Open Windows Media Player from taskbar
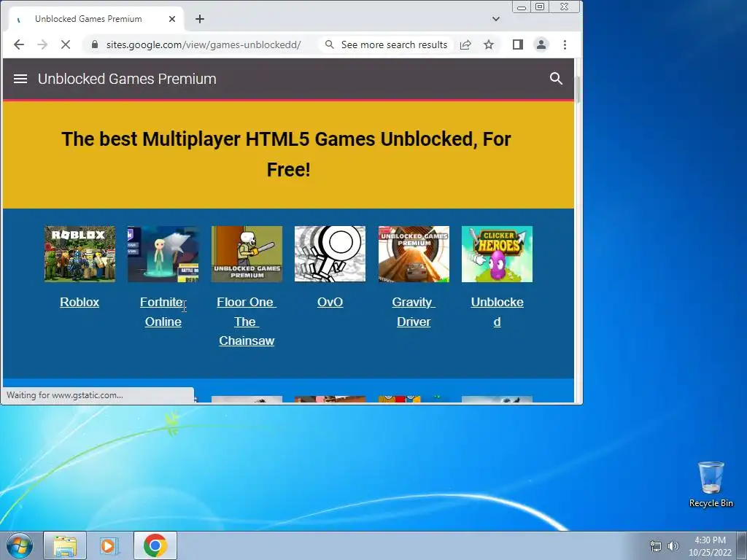 [109, 545]
